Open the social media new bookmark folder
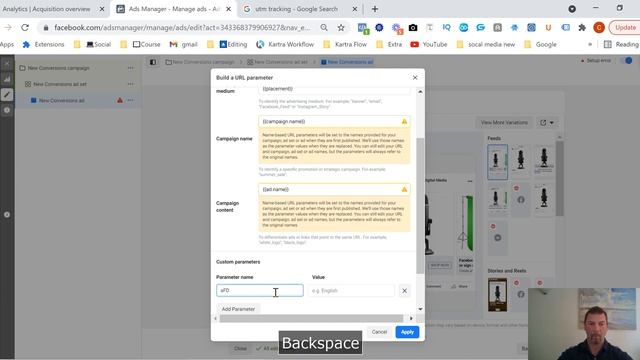This screenshot has width=640, height=360. pyautogui.click(x=486, y=44)
